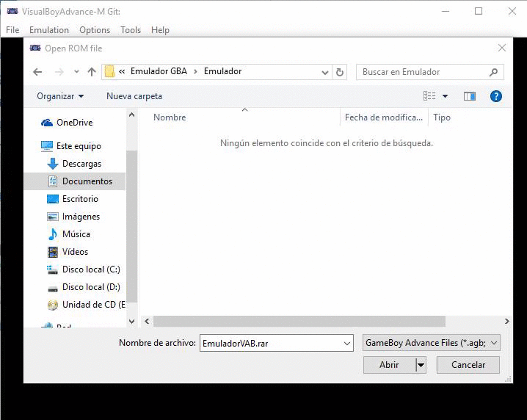The image size is (527, 420).
Task: Select Este equipo in the sidebar
Action: click(x=79, y=146)
